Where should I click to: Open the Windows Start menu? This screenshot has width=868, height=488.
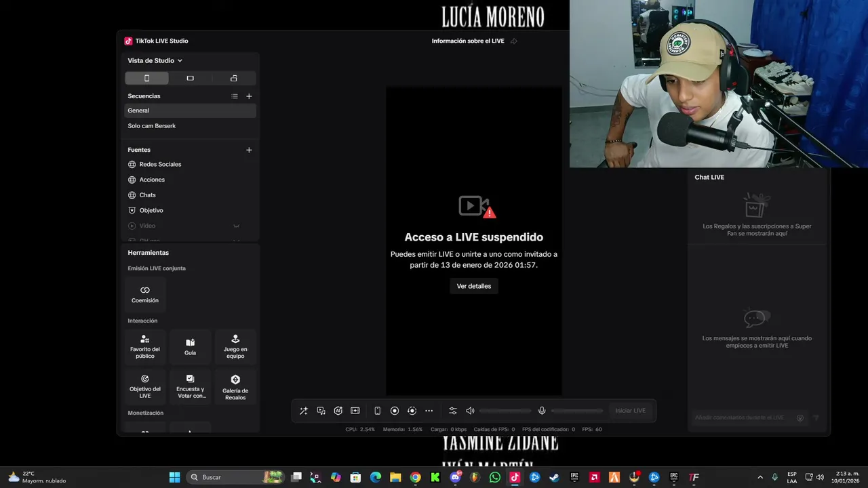(174, 477)
